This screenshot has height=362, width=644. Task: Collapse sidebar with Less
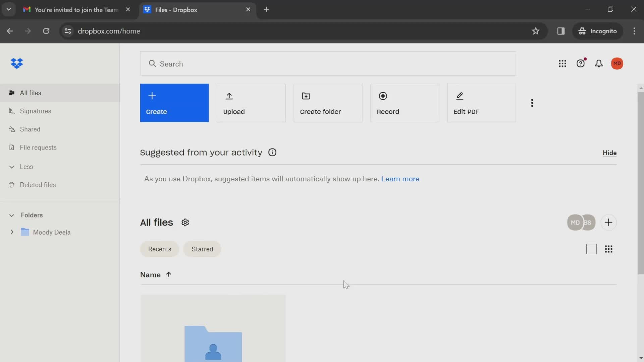[x=26, y=167]
